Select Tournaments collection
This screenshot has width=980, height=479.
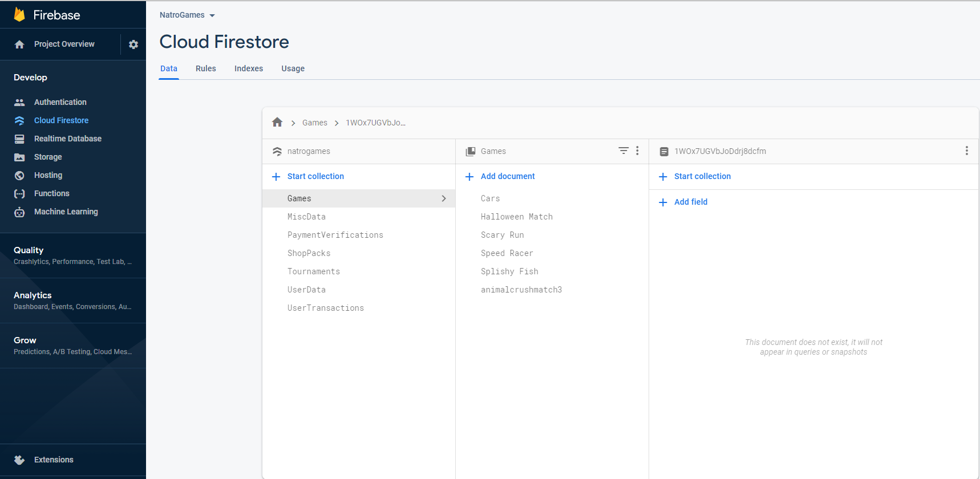[x=359, y=271]
